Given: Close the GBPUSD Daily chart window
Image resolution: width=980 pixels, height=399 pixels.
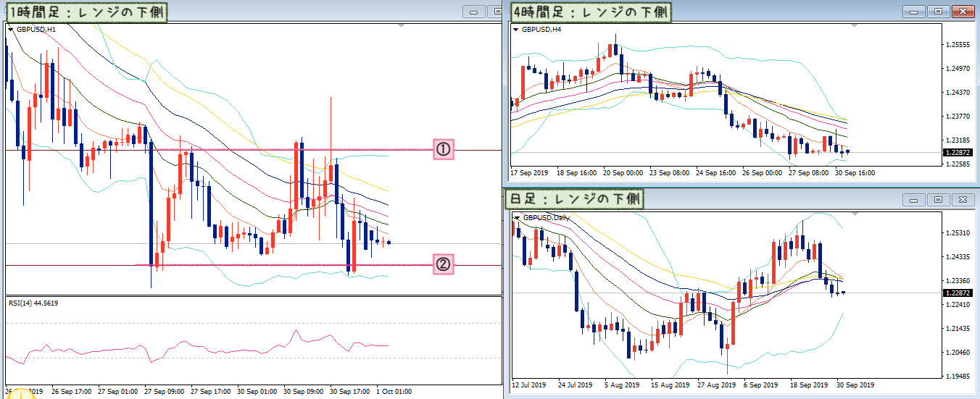Looking at the screenshot, I should [x=962, y=199].
